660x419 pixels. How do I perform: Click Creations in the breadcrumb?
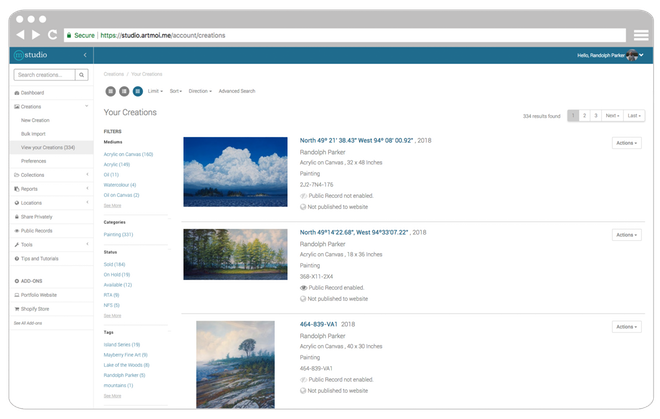(x=114, y=74)
